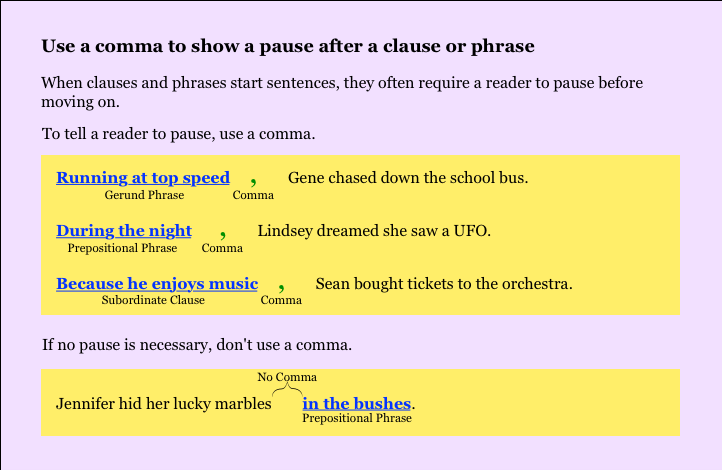Click the "in the bushes" link

tap(356, 404)
